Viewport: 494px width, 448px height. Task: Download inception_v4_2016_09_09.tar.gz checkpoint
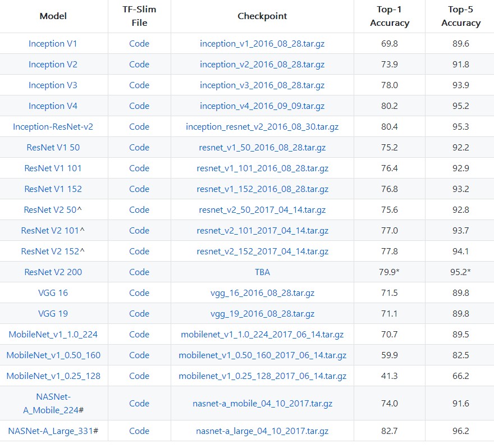pyautogui.click(x=262, y=106)
